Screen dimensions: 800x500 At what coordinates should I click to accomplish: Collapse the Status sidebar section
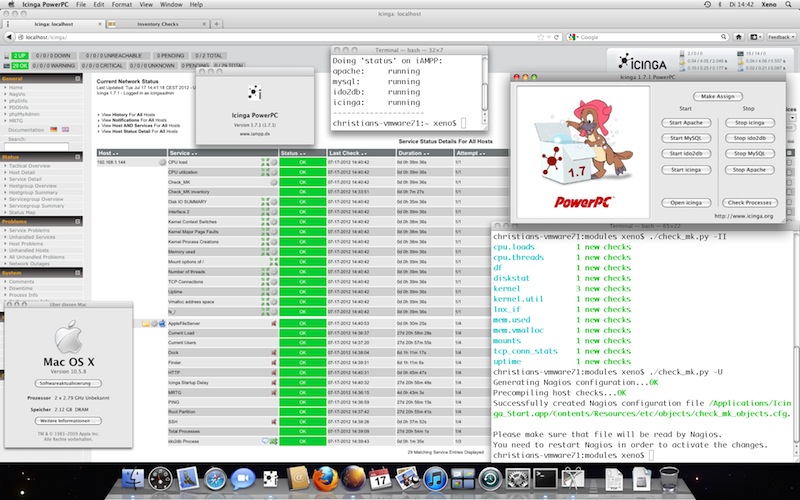coord(78,157)
